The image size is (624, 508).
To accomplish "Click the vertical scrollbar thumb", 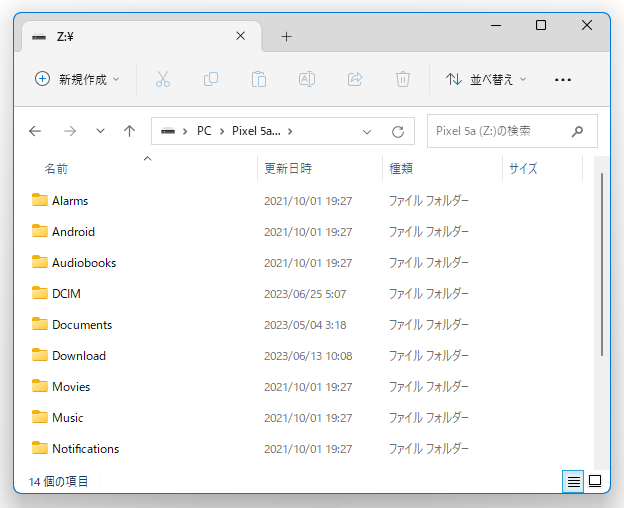I will (602, 265).
